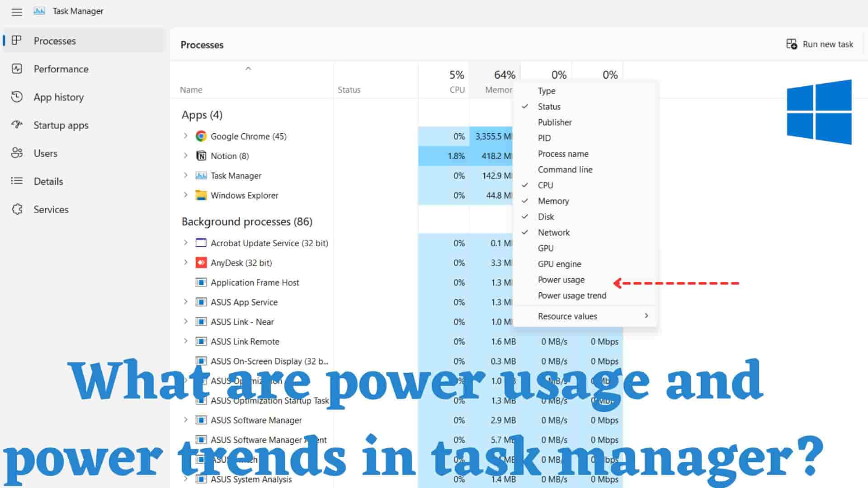Open the App history page
868x488 pixels.
pyautogui.click(x=84, y=97)
